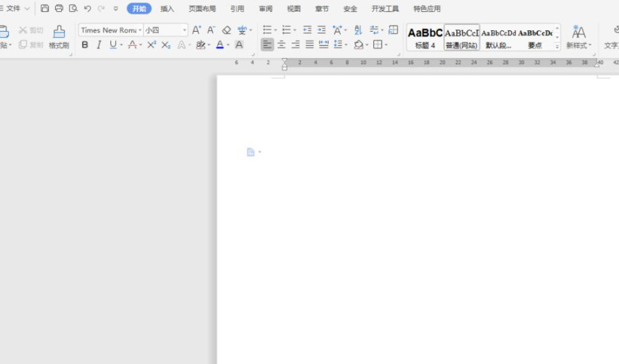Toggle bold formatting
The width and height of the screenshot is (619, 364).
point(84,45)
